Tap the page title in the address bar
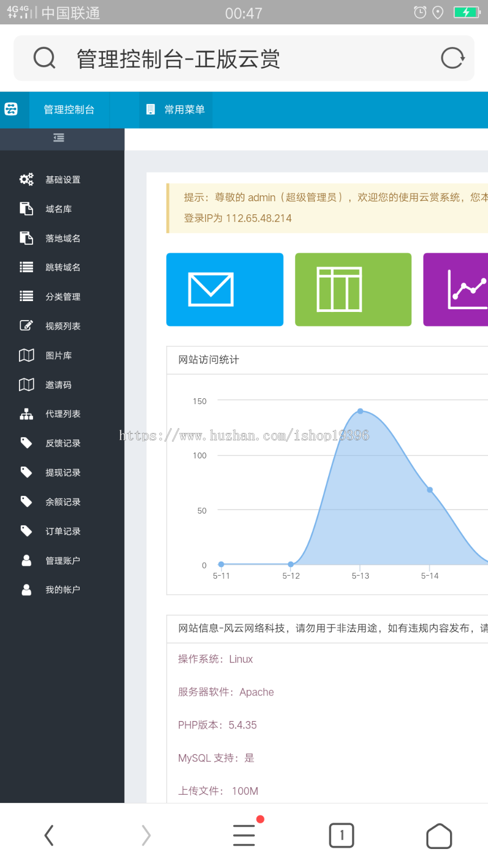The height and width of the screenshot is (868, 488). tap(178, 59)
